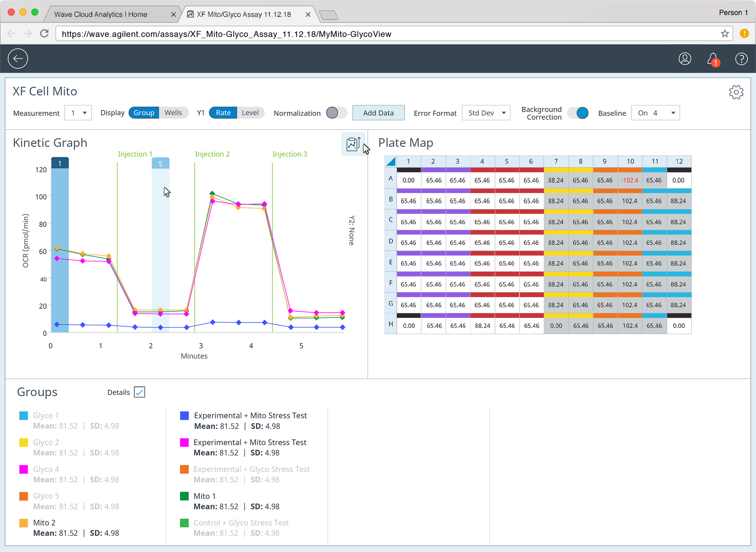Click the Mito 2 swatch
The height and width of the screenshot is (552, 756).
pyautogui.click(x=24, y=522)
